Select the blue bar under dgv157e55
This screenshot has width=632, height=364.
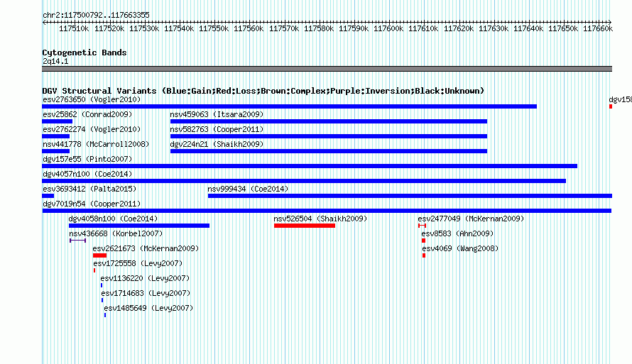310,166
